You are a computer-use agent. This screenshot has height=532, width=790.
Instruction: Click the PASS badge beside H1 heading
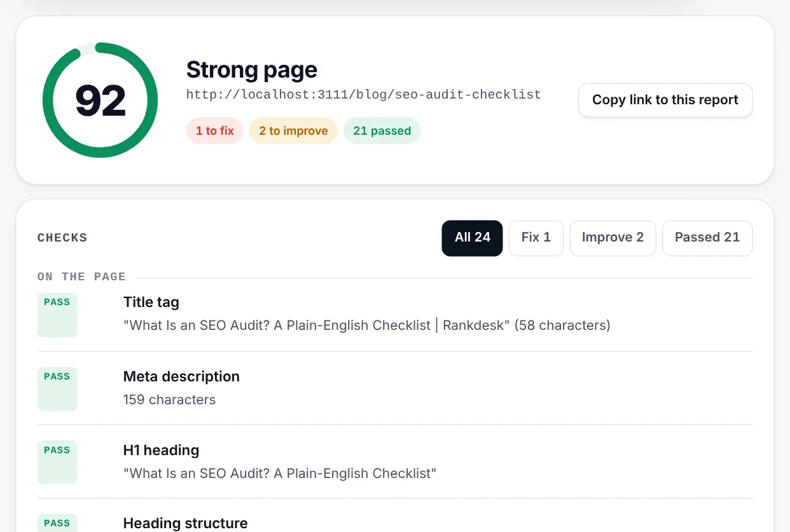[x=57, y=462]
